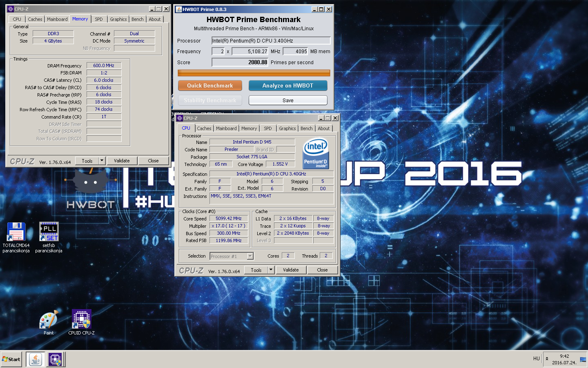Click the HU language indicator in tray
This screenshot has height=368, width=588.
click(x=536, y=359)
